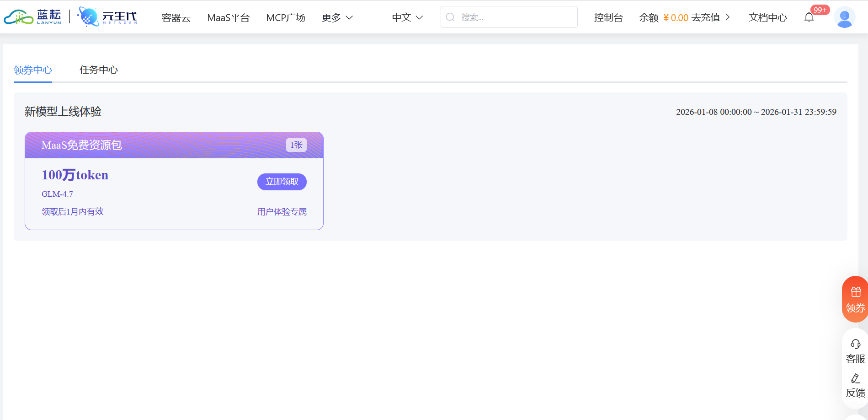Click the 元生代 METAGEN logo

pyautogui.click(x=107, y=16)
